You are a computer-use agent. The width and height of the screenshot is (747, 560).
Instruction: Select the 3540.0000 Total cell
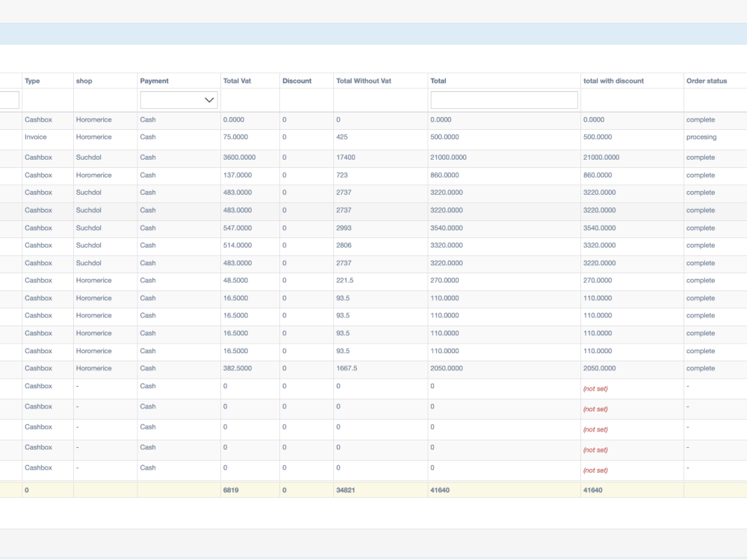pyautogui.click(x=447, y=228)
